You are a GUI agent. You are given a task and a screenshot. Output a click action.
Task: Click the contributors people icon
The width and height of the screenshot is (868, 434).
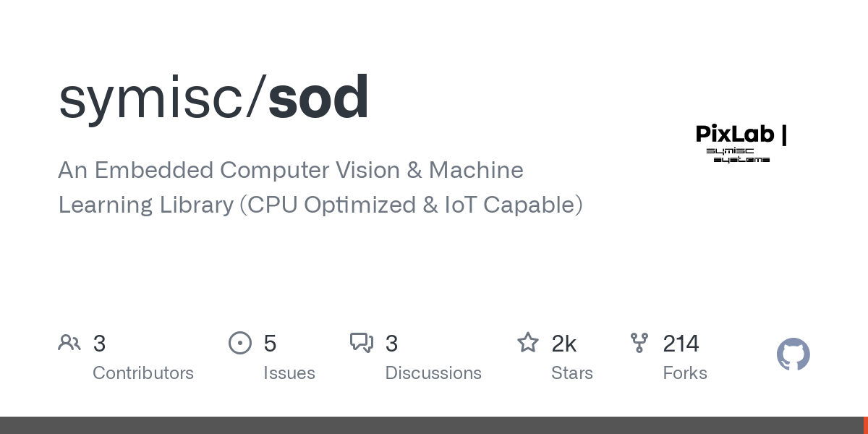point(69,343)
